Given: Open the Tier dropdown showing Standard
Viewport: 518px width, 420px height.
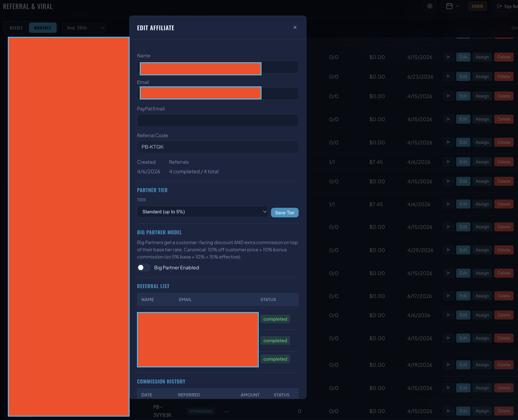Looking at the screenshot, I should click(202, 212).
